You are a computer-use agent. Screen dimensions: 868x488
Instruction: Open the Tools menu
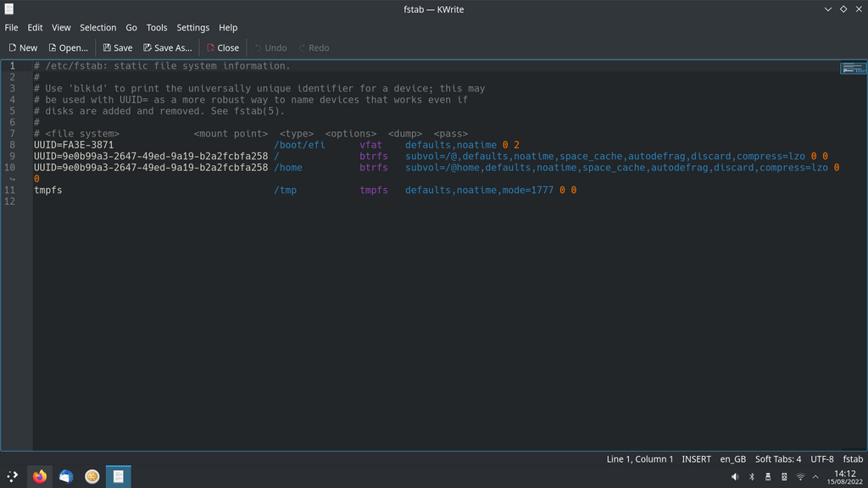pyautogui.click(x=157, y=28)
